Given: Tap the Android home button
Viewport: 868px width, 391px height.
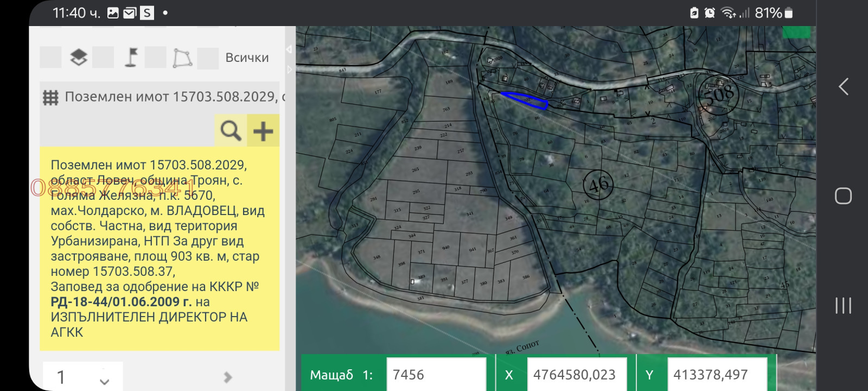Looking at the screenshot, I should point(843,196).
